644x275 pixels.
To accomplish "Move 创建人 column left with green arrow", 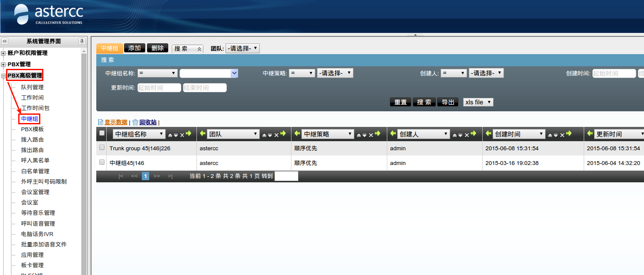I will click(393, 134).
